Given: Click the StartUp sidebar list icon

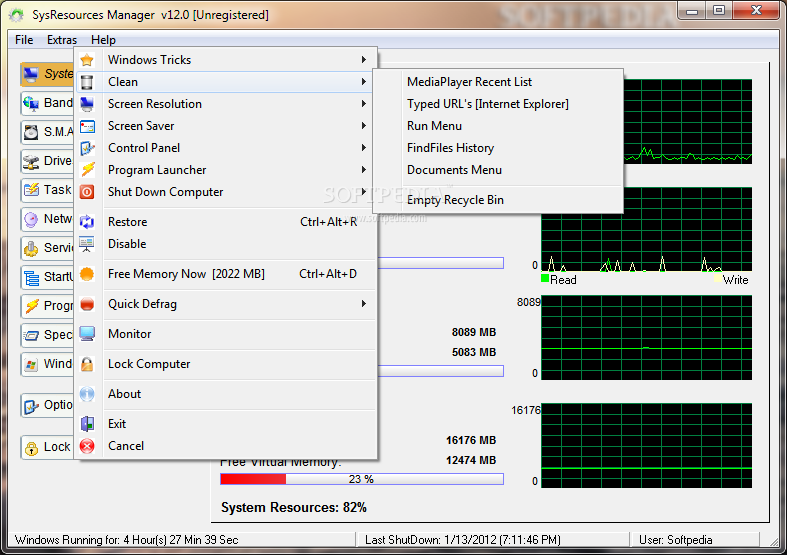Looking at the screenshot, I should [31, 278].
